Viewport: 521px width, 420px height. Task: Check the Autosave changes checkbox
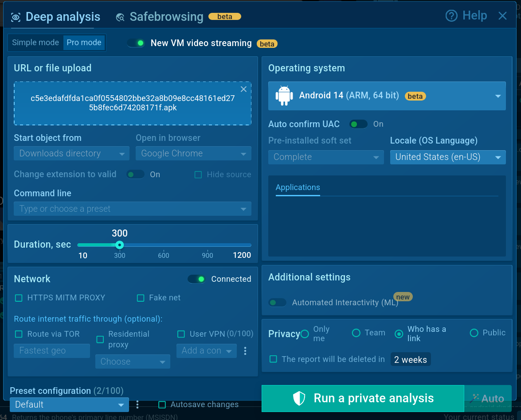pyautogui.click(x=162, y=405)
